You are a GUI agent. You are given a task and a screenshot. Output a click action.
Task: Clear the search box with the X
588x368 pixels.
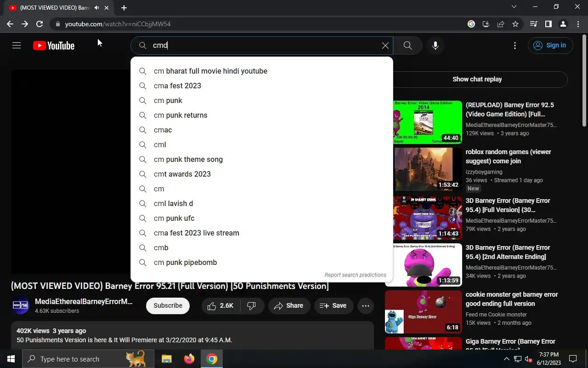point(385,46)
